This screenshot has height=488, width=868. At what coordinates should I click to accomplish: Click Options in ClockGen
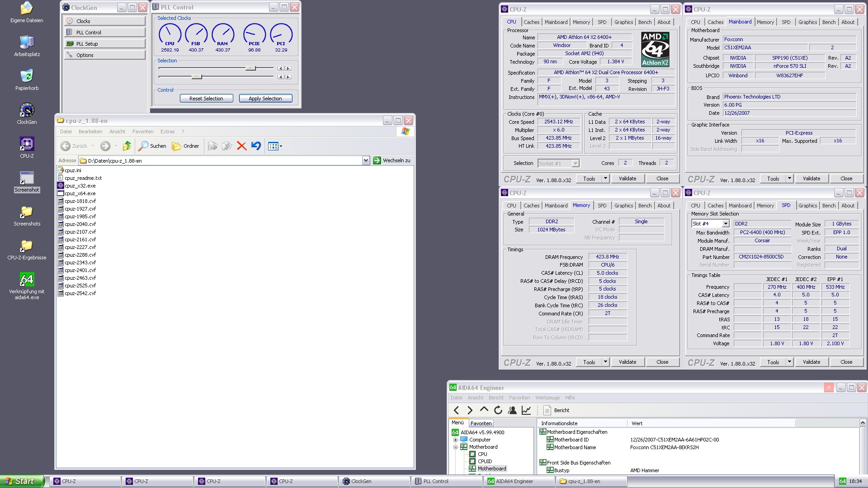tap(104, 55)
